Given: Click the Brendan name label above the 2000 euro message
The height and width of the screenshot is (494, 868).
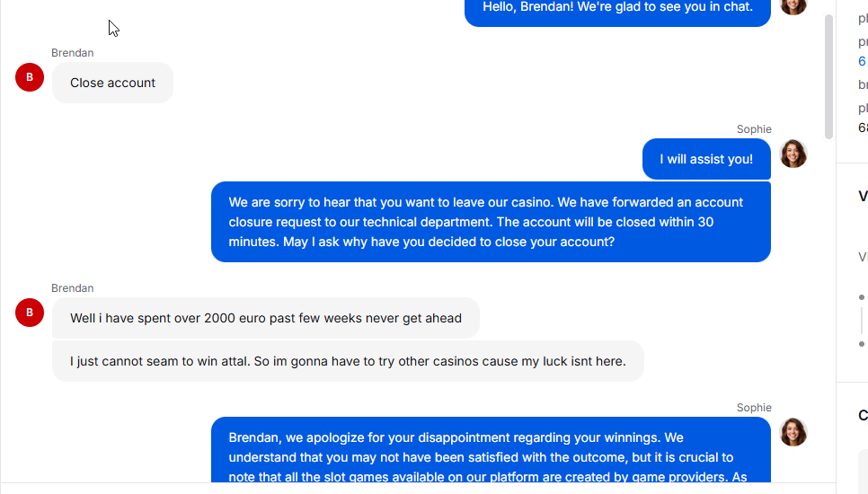Looking at the screenshot, I should click(73, 288).
